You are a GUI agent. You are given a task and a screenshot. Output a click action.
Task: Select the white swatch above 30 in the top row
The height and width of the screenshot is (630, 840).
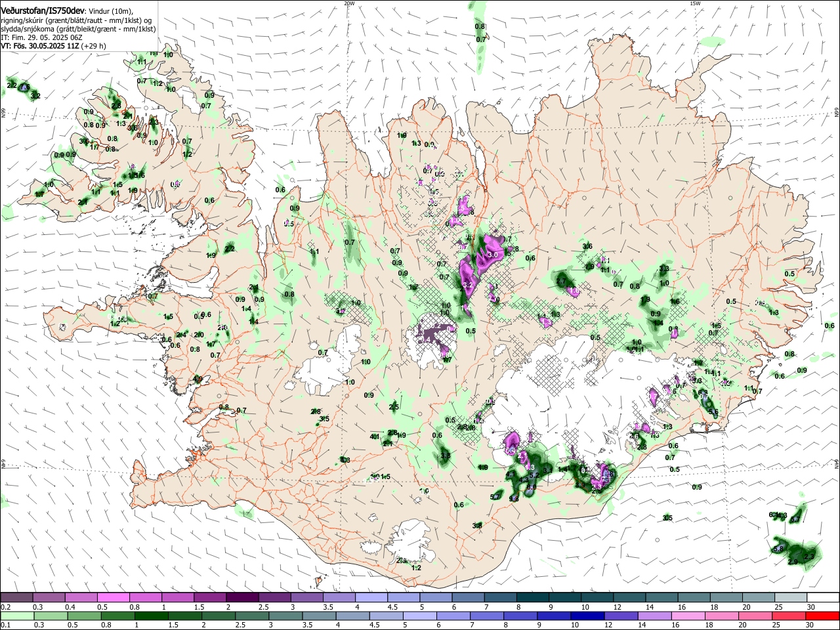(x=823, y=598)
